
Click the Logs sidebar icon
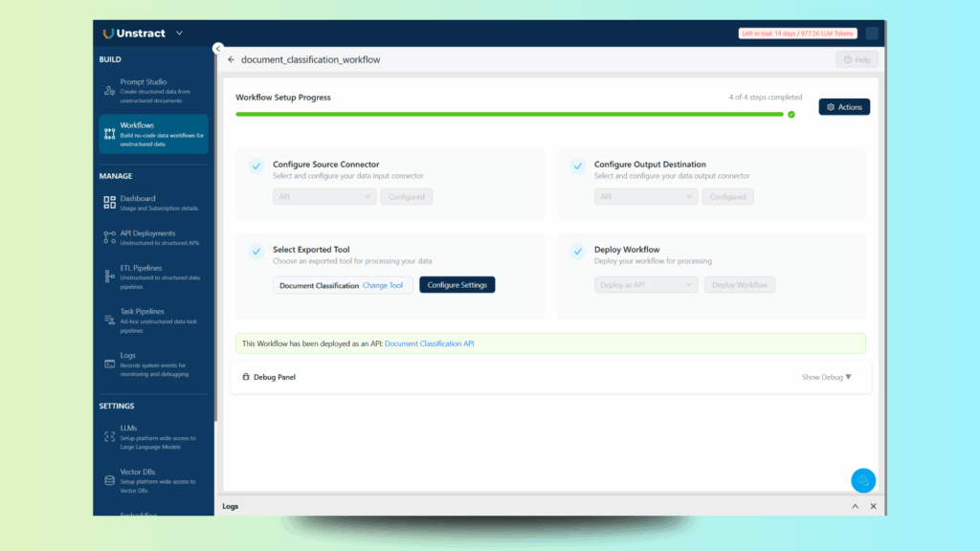(109, 364)
